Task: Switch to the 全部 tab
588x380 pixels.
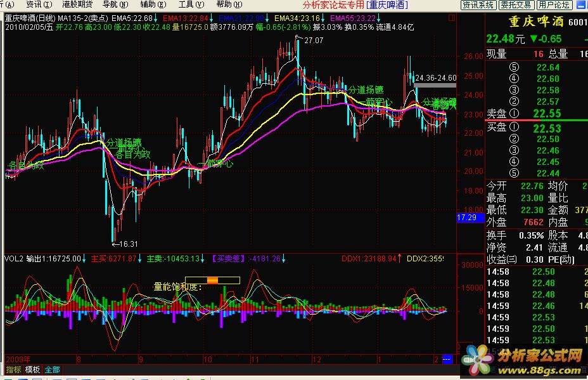Action: pyautogui.click(x=52, y=370)
